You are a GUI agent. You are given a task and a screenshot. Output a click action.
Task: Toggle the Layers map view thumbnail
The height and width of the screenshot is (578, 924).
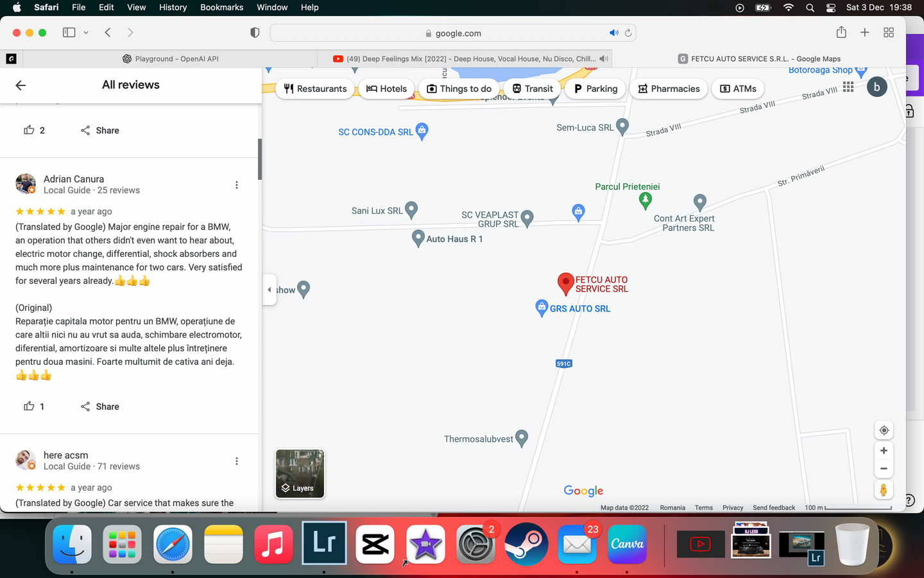(300, 474)
